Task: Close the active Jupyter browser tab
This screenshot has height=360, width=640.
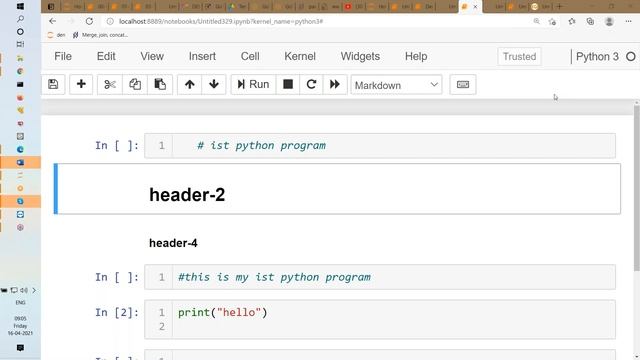Action: pos(475,7)
